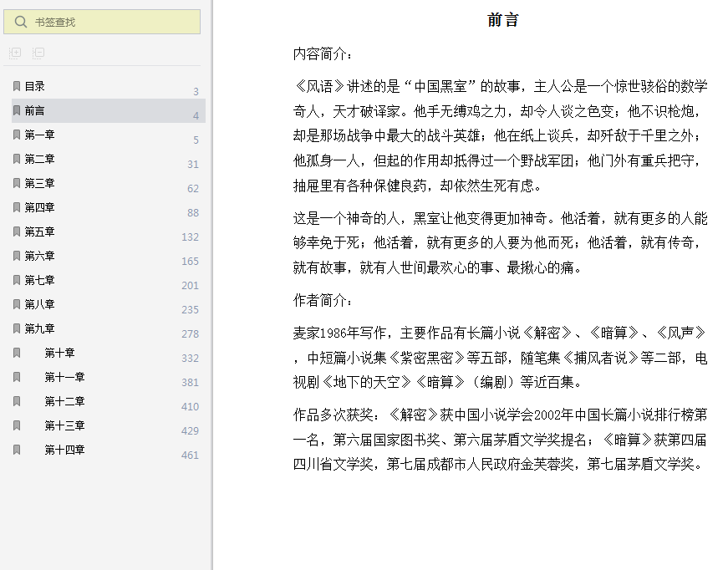Click the 作者简介 heading in document
Viewport: 728px width, 570px height.
[x=323, y=300]
